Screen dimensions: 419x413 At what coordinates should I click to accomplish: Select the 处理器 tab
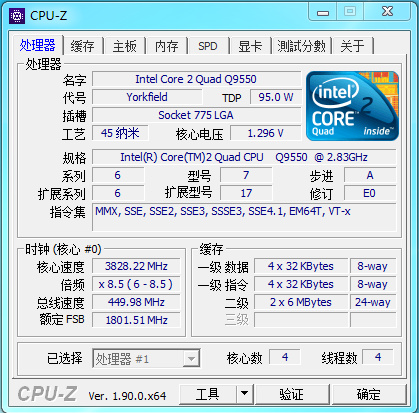37,45
